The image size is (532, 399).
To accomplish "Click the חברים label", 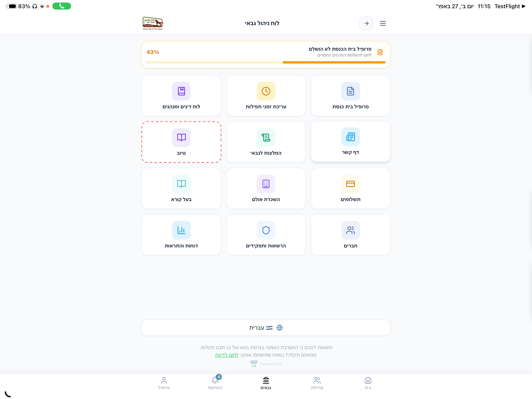I will tap(351, 246).
